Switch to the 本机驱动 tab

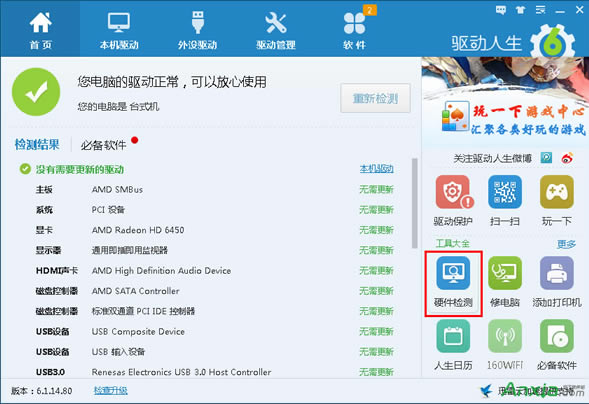click(119, 30)
